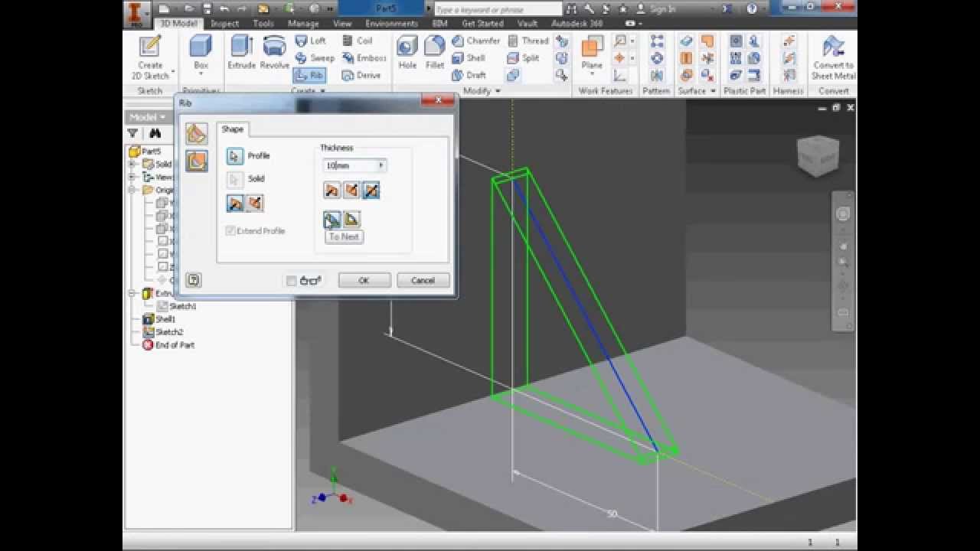Choose the Shell tool in ribbon
Image resolution: width=980 pixels, height=551 pixels.
coord(469,58)
